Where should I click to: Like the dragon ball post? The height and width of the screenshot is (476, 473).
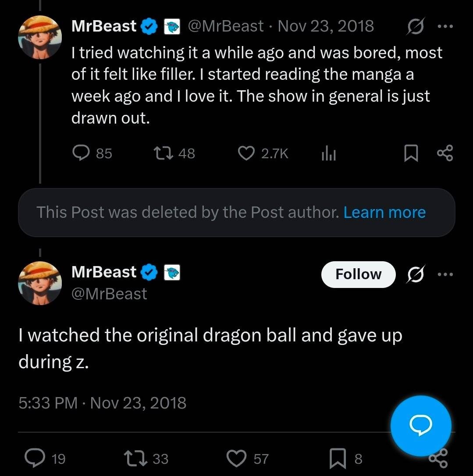pyautogui.click(x=237, y=458)
